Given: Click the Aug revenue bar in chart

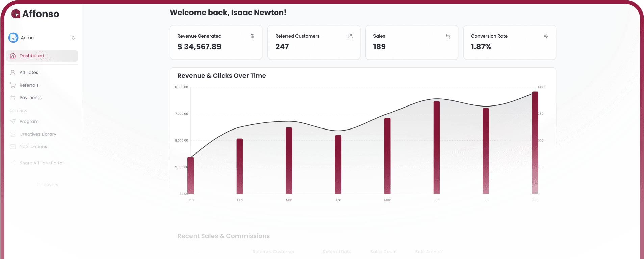Looking at the screenshot, I should tap(535, 142).
